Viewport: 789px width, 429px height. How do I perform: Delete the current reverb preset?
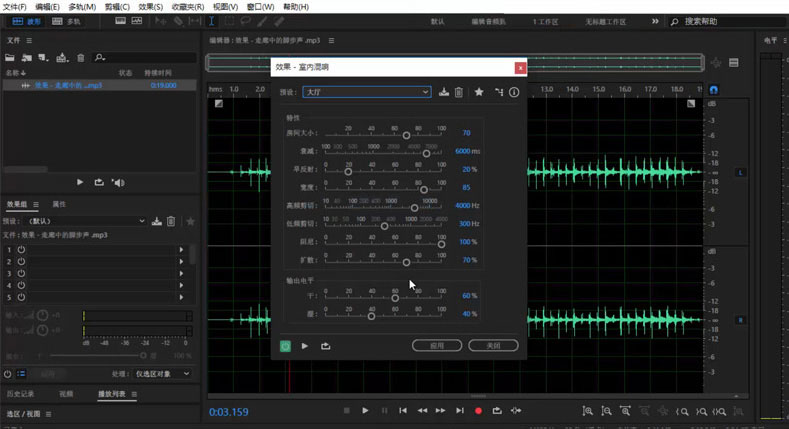coord(459,92)
